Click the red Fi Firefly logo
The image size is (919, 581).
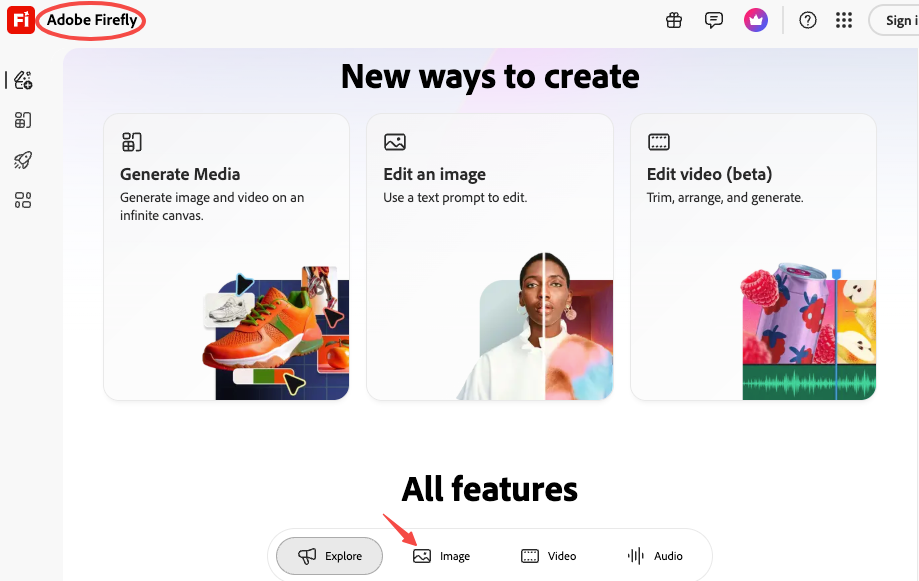click(21, 21)
